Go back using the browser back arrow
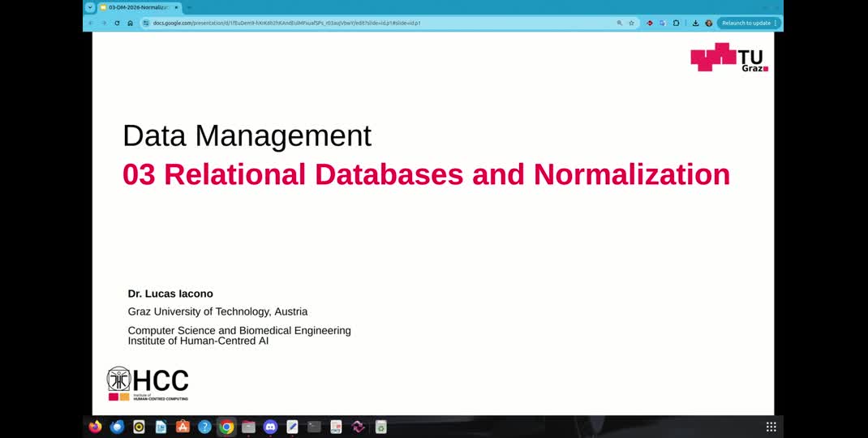This screenshot has height=438, width=868. point(90,24)
